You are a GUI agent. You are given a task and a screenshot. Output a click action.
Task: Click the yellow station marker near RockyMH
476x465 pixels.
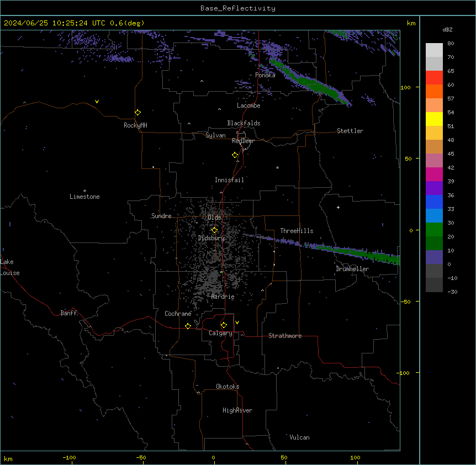137,113
